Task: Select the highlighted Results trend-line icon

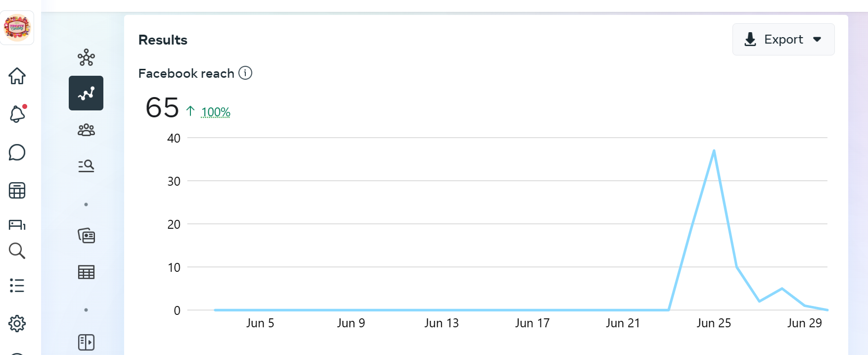Action: click(x=86, y=93)
